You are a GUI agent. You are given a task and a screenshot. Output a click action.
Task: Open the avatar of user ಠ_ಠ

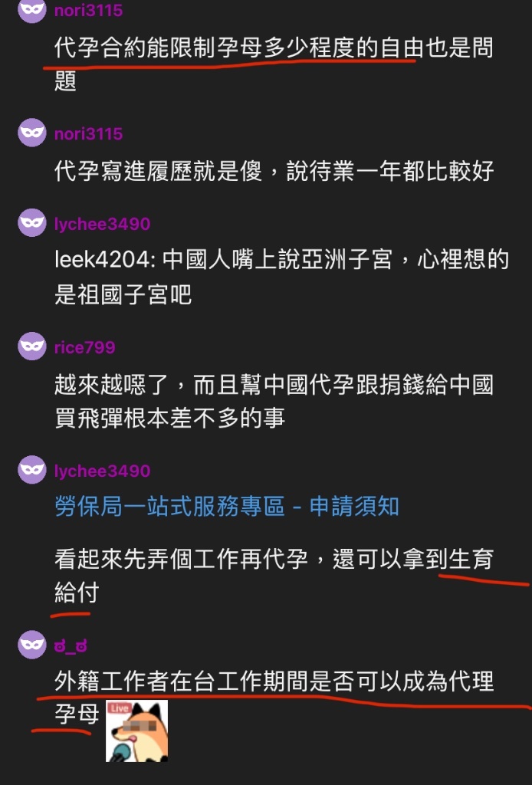point(32,644)
